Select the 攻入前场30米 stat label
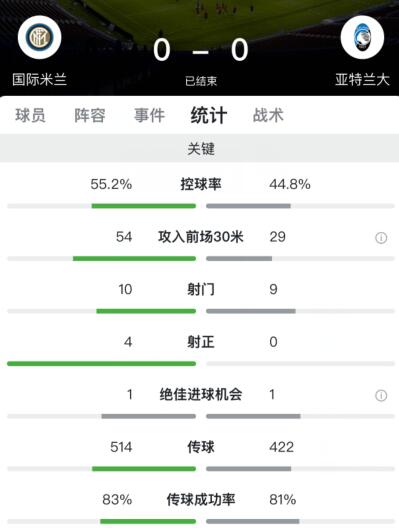 pos(201,237)
